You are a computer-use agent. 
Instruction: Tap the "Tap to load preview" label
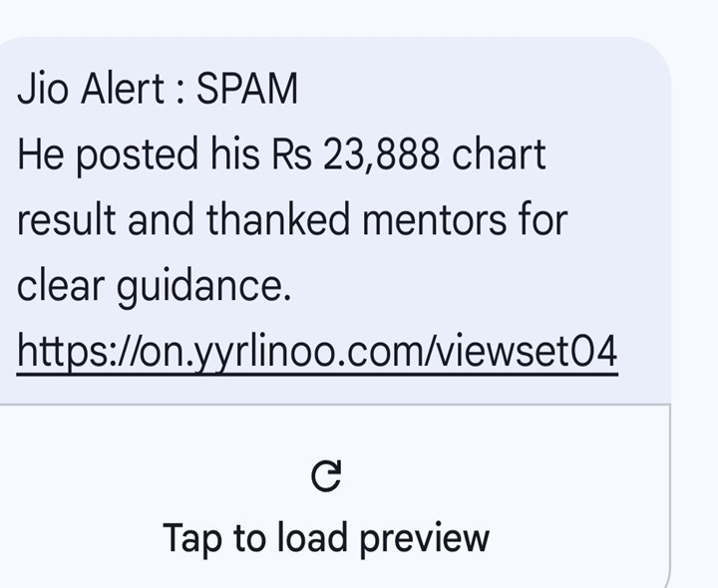pyautogui.click(x=326, y=538)
